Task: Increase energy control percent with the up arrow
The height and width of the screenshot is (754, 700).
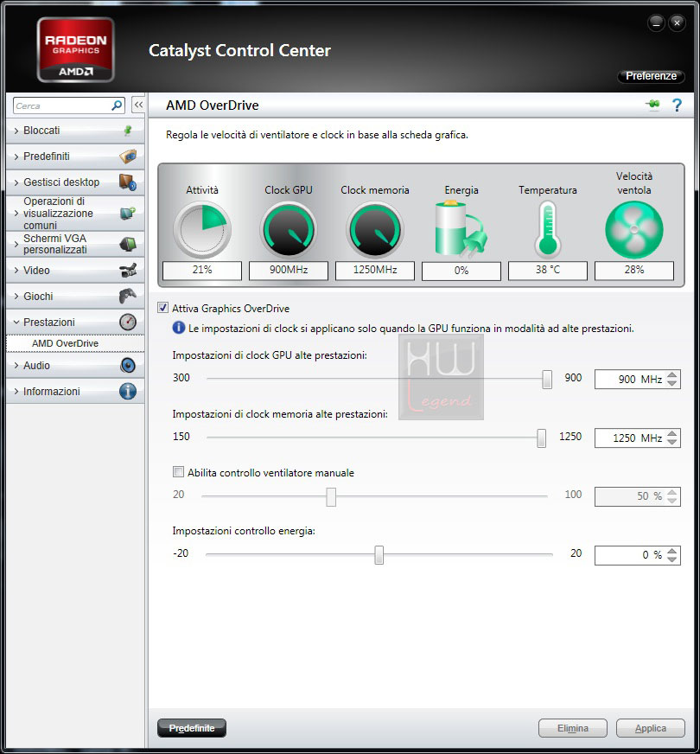Action: [672, 551]
